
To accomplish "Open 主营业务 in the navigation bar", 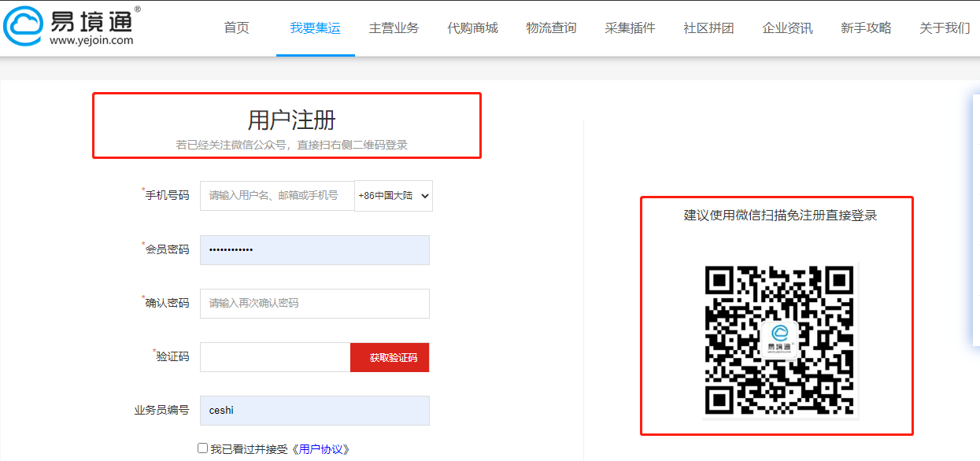I will [394, 28].
